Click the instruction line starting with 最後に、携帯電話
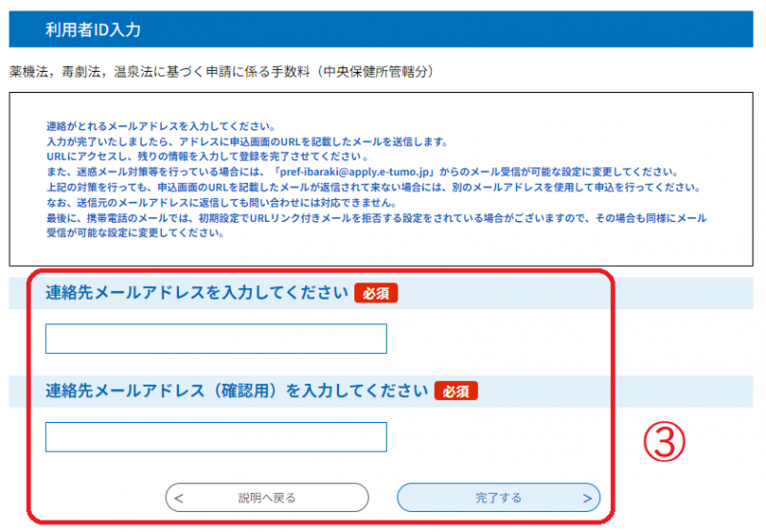The width and height of the screenshot is (766, 532). tap(375, 218)
